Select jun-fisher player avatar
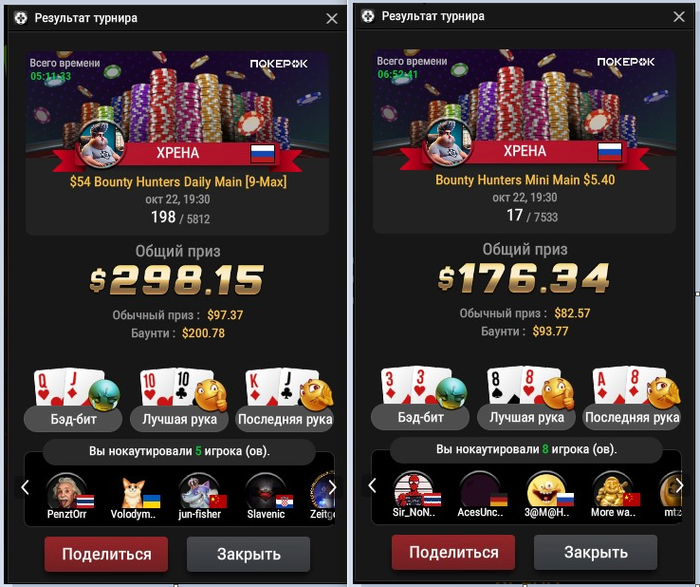 click(200, 491)
